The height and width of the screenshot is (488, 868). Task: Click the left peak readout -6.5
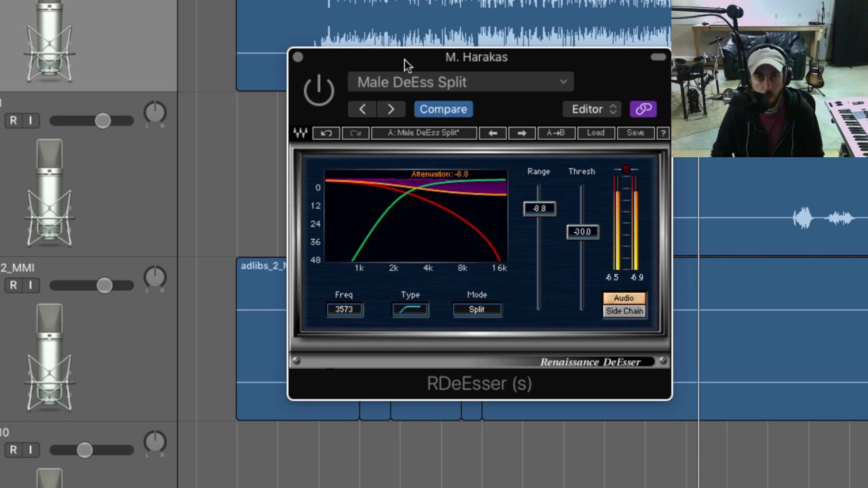click(612, 277)
